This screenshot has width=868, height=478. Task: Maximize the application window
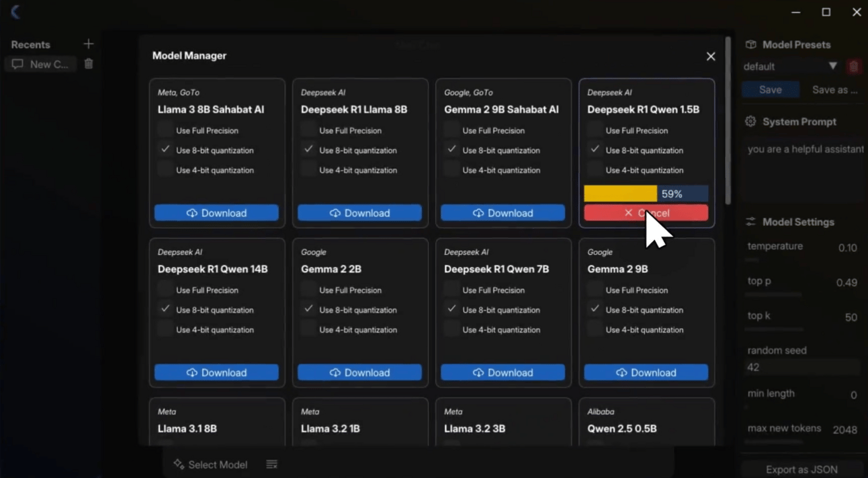click(826, 12)
